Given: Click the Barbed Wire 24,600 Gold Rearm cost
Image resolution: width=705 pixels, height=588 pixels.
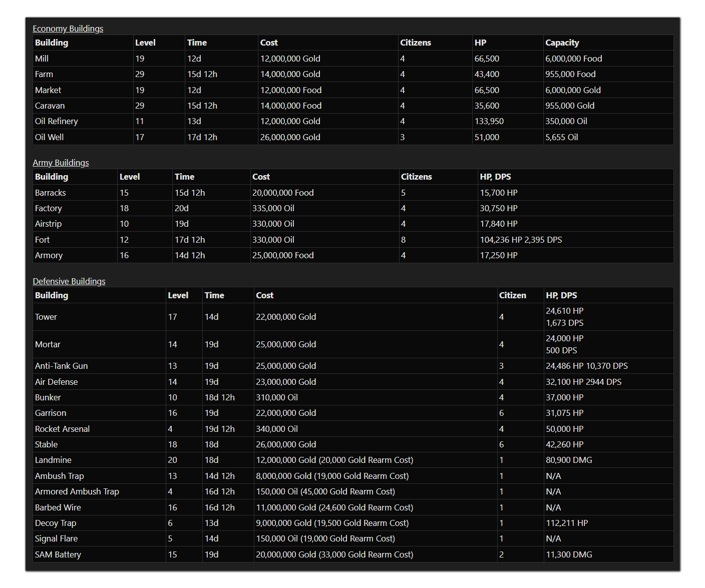Looking at the screenshot, I should [x=366, y=507].
